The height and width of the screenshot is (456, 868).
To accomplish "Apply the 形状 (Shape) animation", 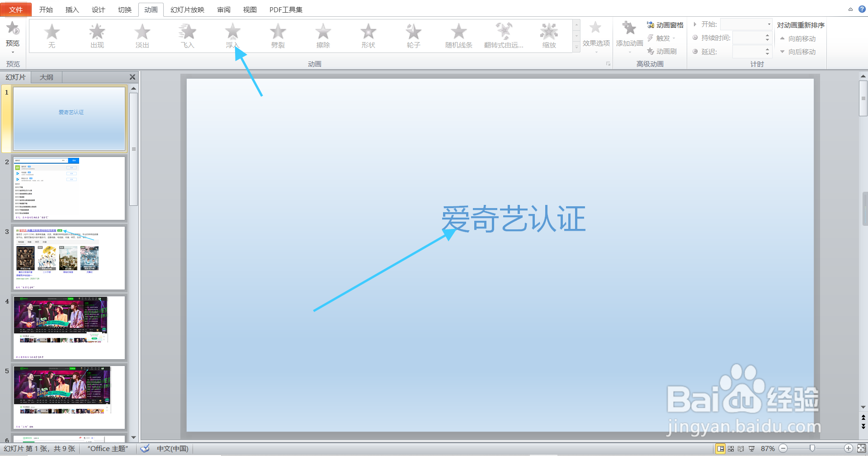I will pos(368,36).
